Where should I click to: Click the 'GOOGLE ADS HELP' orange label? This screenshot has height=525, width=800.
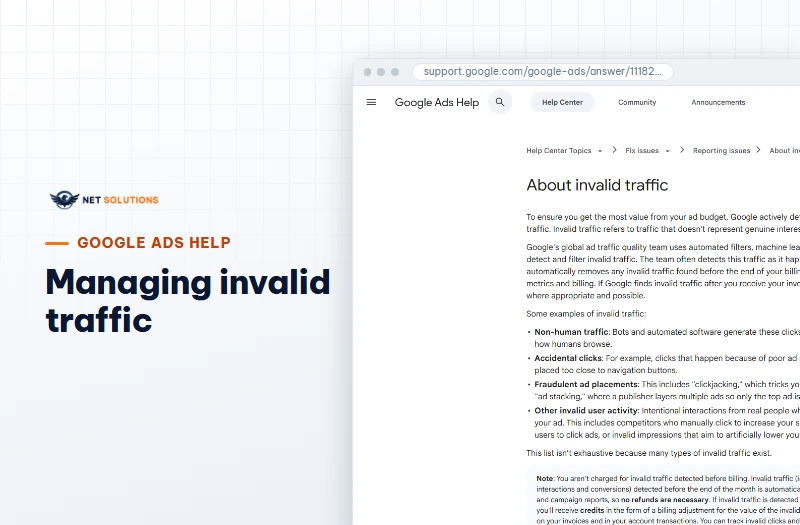coord(154,242)
